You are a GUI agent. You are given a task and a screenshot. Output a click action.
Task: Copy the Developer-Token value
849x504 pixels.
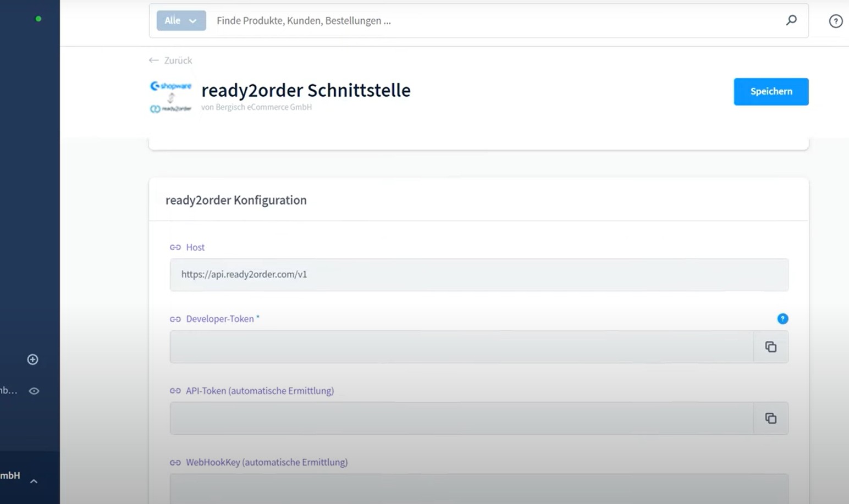pos(770,347)
